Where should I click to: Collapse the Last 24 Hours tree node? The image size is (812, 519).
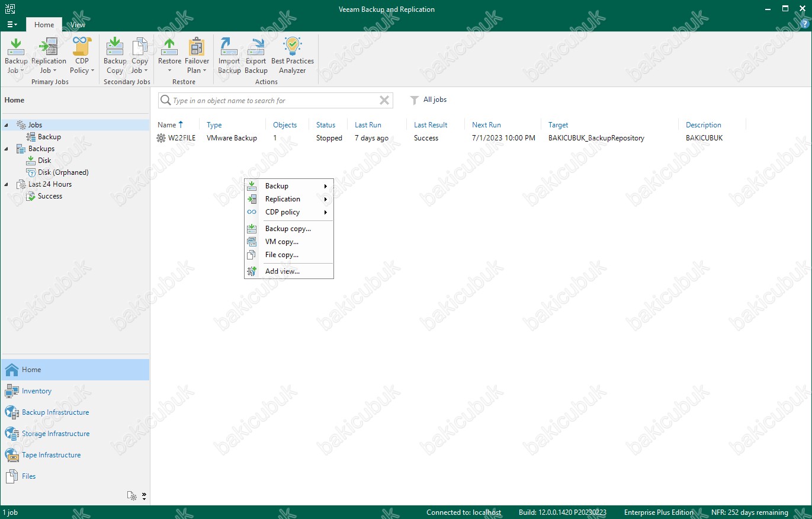[x=7, y=184]
